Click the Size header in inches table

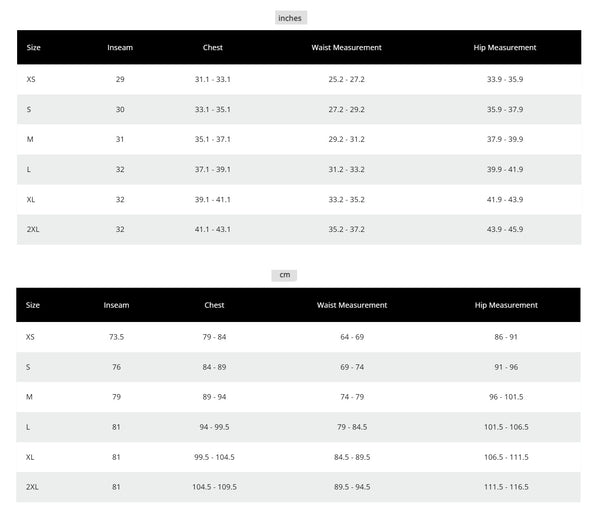click(34, 47)
